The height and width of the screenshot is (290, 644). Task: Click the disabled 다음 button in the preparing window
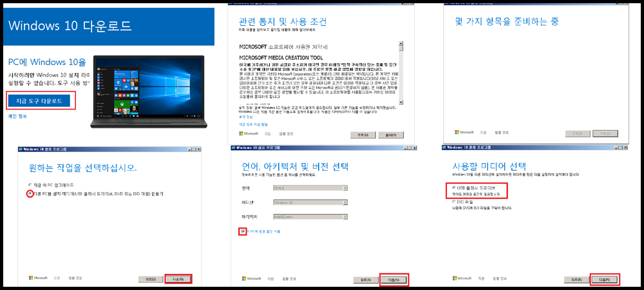[605, 133]
